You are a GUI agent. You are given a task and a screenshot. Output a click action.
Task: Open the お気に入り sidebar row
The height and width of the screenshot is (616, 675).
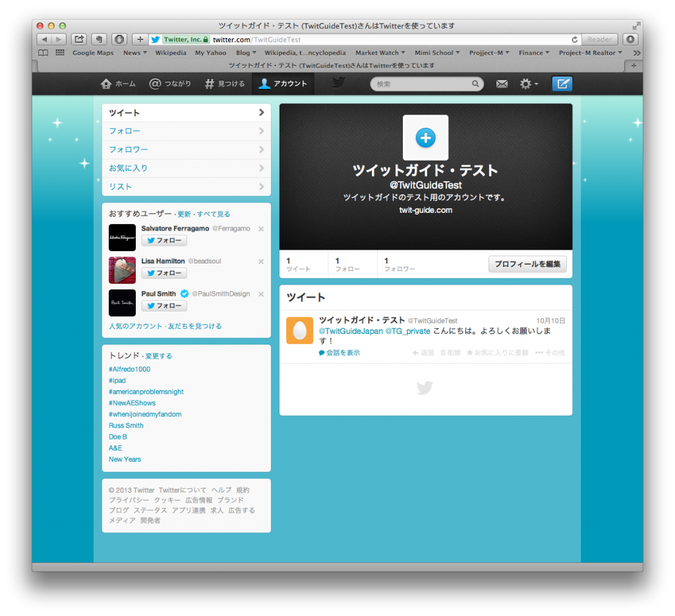click(x=187, y=168)
